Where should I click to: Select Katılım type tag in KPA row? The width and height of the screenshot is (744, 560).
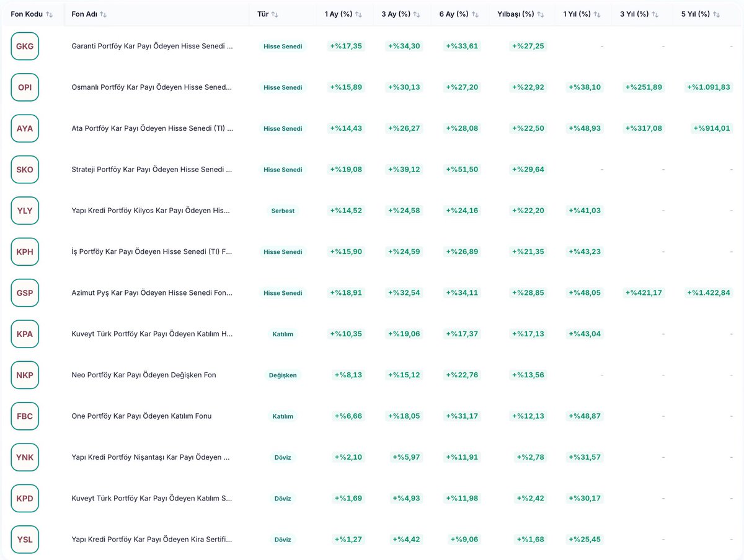[x=283, y=334]
